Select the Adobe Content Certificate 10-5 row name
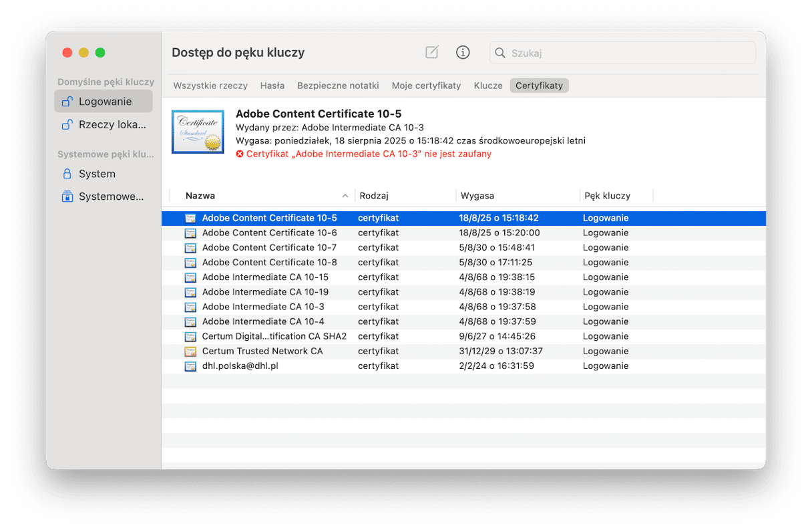The image size is (812, 530). [x=270, y=218]
